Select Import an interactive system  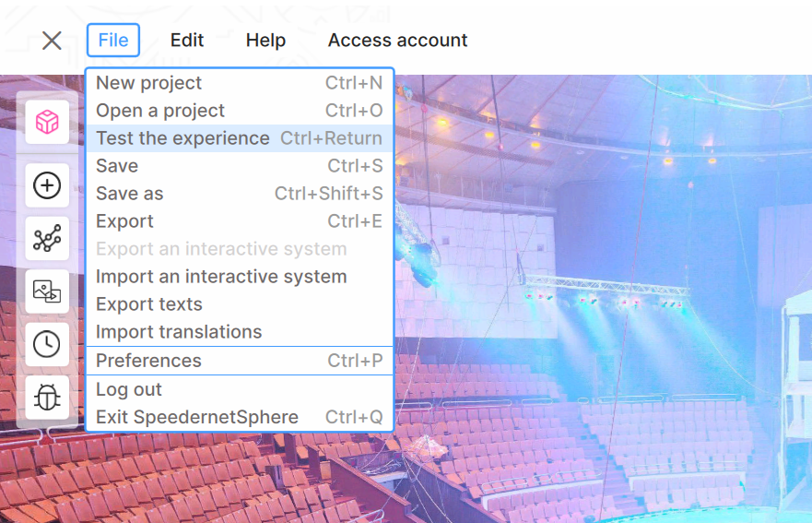click(221, 277)
